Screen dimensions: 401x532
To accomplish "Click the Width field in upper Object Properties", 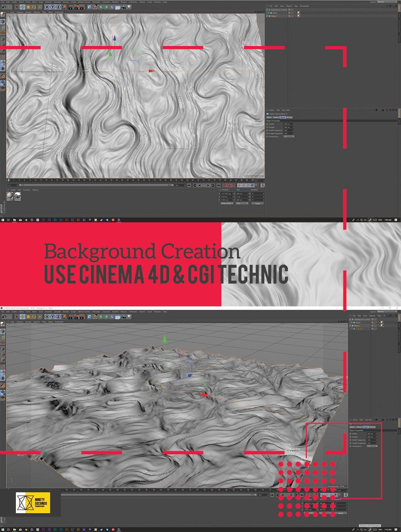I will pos(287,124).
